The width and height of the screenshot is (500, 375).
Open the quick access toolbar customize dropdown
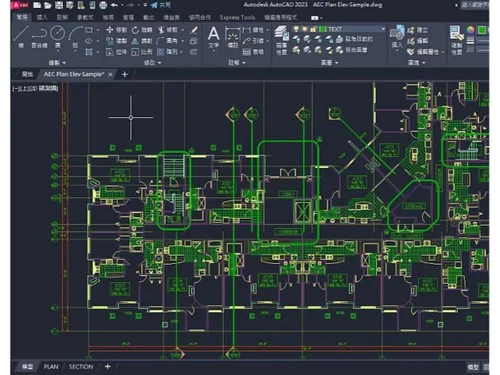tap(145, 5)
